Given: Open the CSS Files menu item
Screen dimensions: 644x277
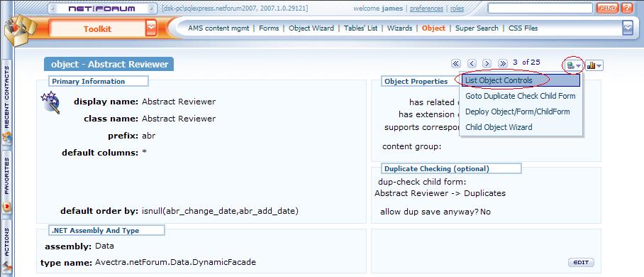Looking at the screenshot, I should tap(523, 28).
